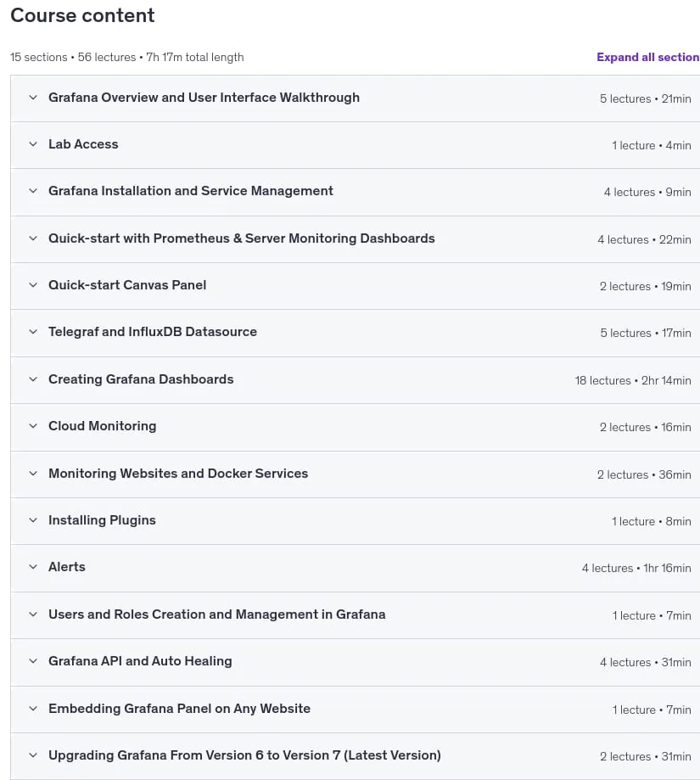Screen dimensions: 700x780
Task: Expand Cloud Monitoring chevron
Action: point(33,426)
